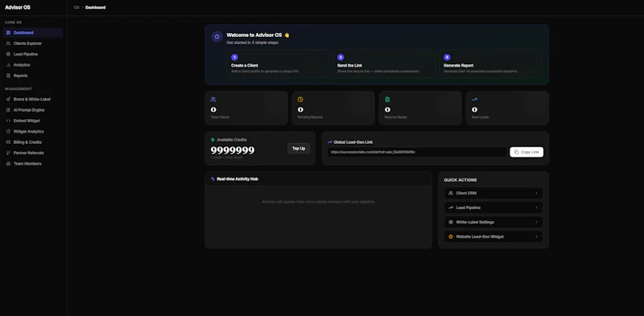Click the 9999999 credits value
Screen dimensions: 644x316
pyautogui.click(x=233, y=150)
